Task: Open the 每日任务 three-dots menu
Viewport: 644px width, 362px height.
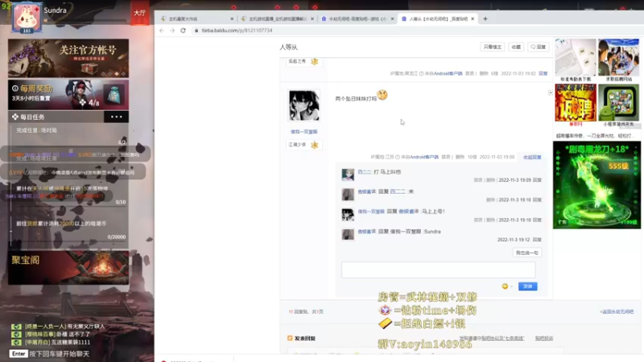Action: pyautogui.click(x=116, y=117)
